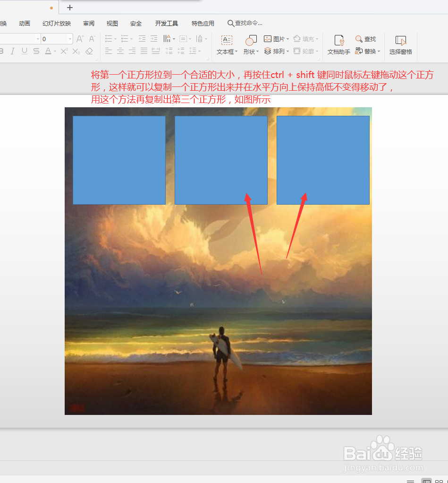Click the 替换 replace button
The width and height of the screenshot is (448, 483).
pyautogui.click(x=368, y=51)
